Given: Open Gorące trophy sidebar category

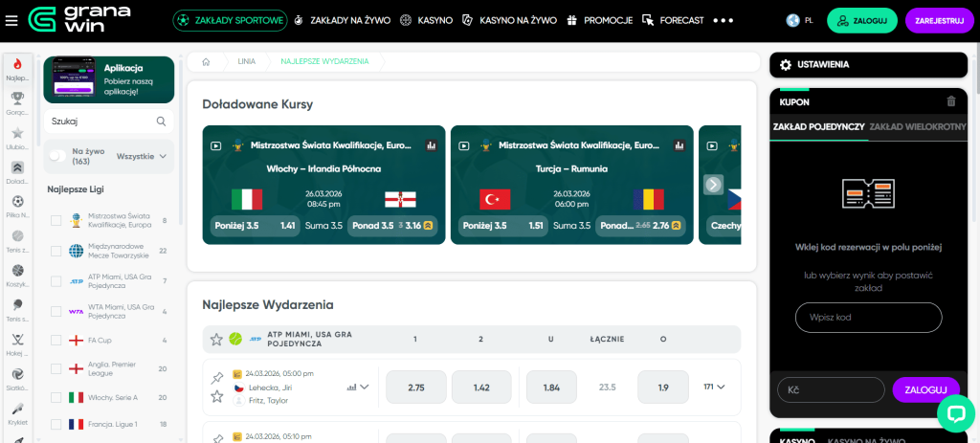Looking at the screenshot, I should pos(17,99).
